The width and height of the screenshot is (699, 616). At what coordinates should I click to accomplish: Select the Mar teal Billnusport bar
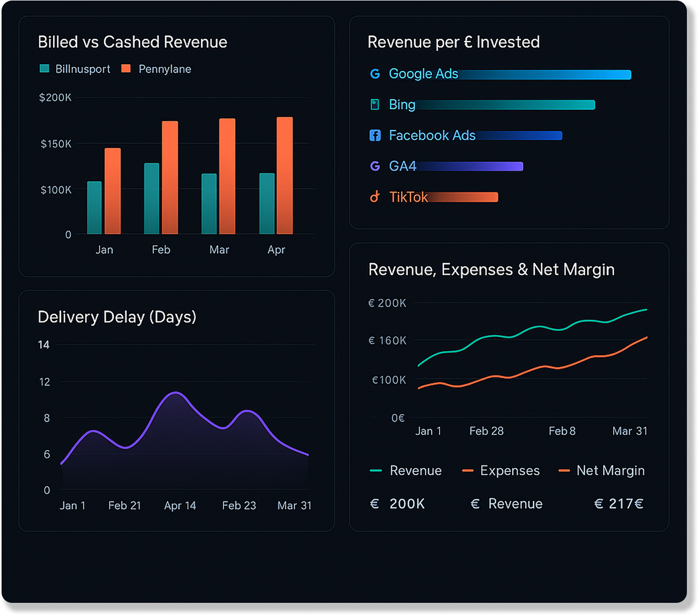pos(209,204)
